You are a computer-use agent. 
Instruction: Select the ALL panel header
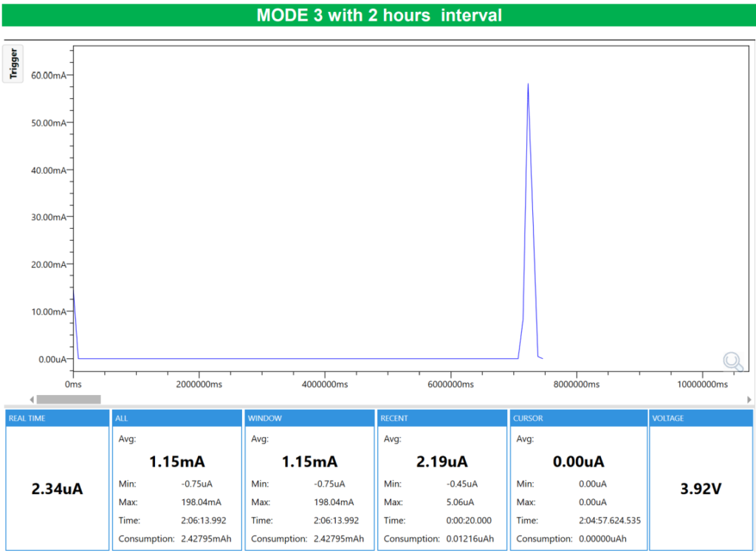coord(176,419)
